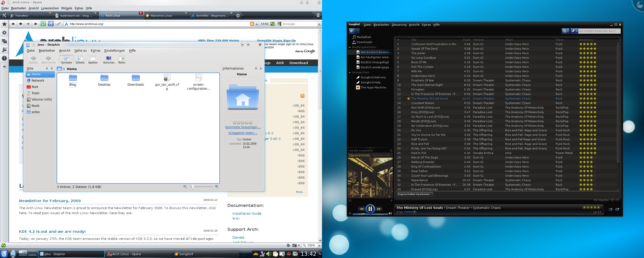Collapse the Lesezeichen section
The width and height of the screenshot is (644, 258).
tap(349, 72)
